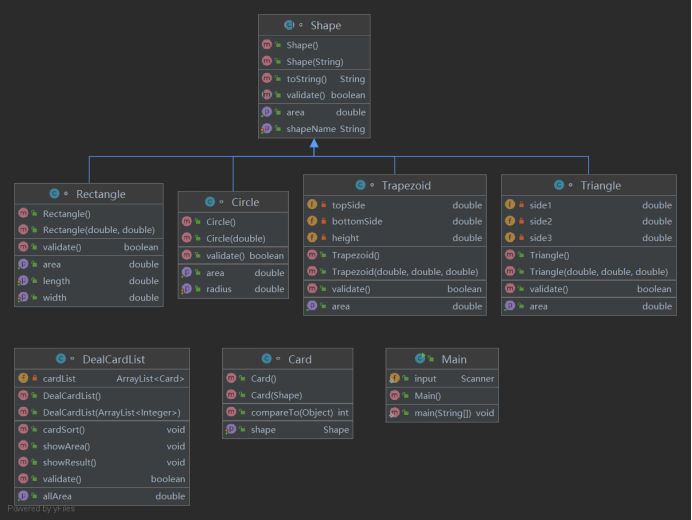Image resolution: width=692 pixels, height=520 pixels.
Task: Select Rectangle(double, double) constructor
Action: 89,230
